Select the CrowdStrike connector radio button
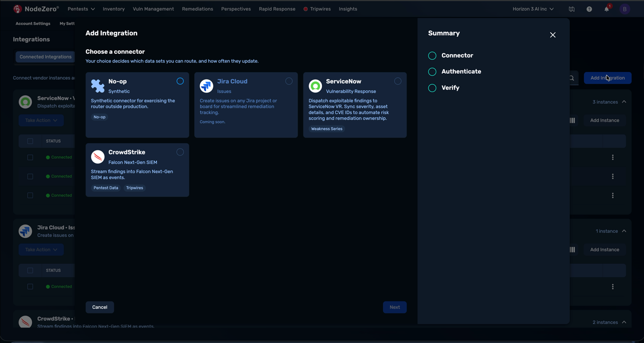The width and height of the screenshot is (644, 343). pyautogui.click(x=180, y=152)
